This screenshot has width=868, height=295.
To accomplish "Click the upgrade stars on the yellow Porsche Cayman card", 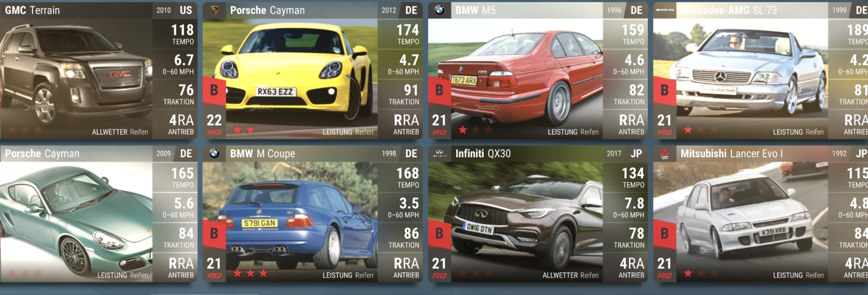I will pyautogui.click(x=250, y=130).
